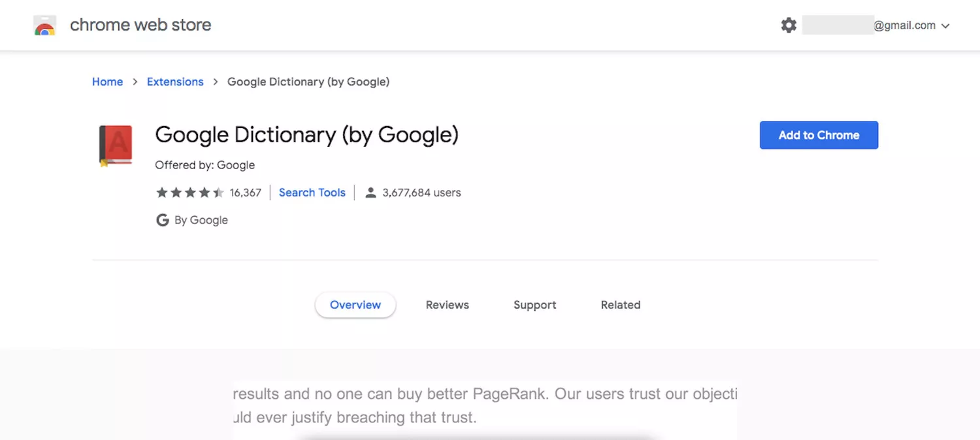Viewport: 980px width, 440px height.
Task: Show the Related tab
Action: pos(621,305)
